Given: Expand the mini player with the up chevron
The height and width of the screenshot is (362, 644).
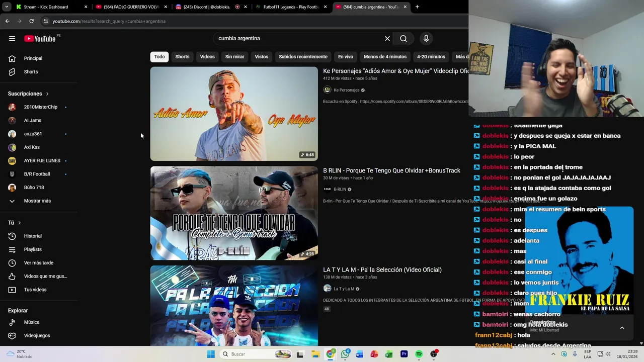Looking at the screenshot, I should point(622,328).
